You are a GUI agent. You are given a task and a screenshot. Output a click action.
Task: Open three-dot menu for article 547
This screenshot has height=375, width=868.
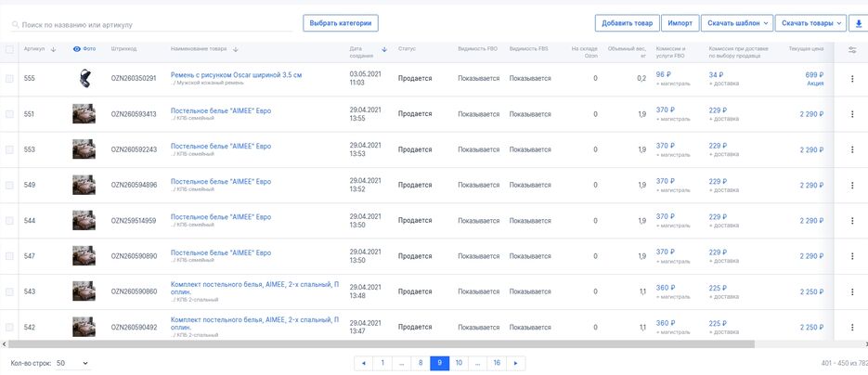pos(852,256)
